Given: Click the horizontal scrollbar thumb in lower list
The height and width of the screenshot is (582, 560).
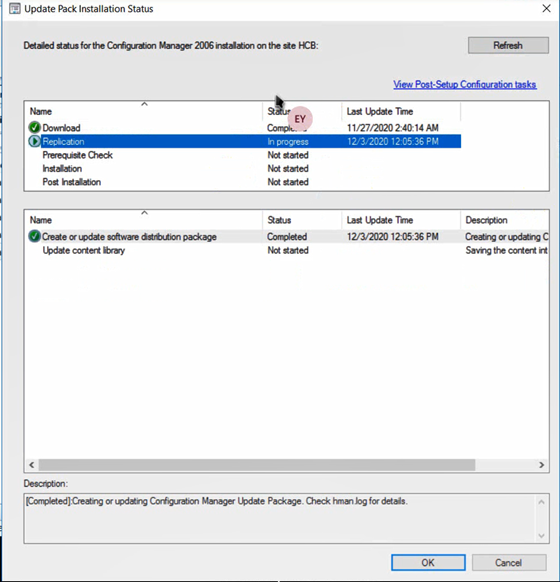Looking at the screenshot, I should [x=257, y=465].
